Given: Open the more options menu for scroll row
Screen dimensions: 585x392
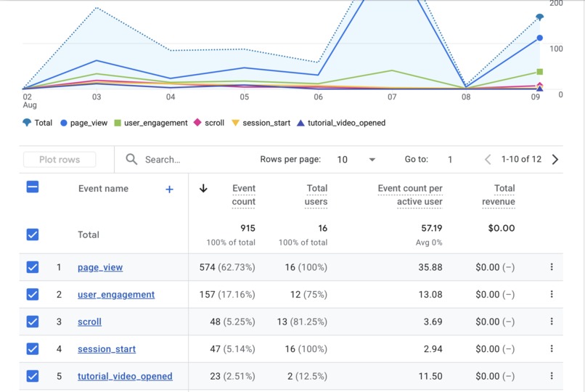Looking at the screenshot, I should point(552,322).
